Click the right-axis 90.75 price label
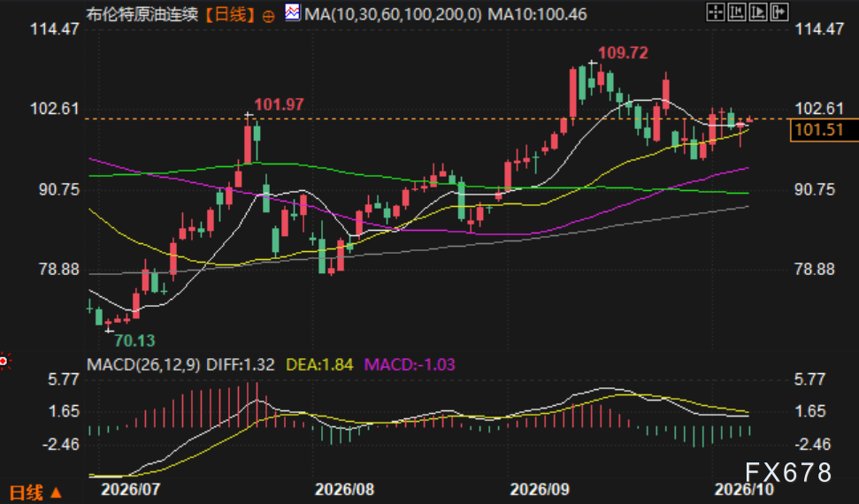This screenshot has height=504, width=859. click(x=815, y=190)
